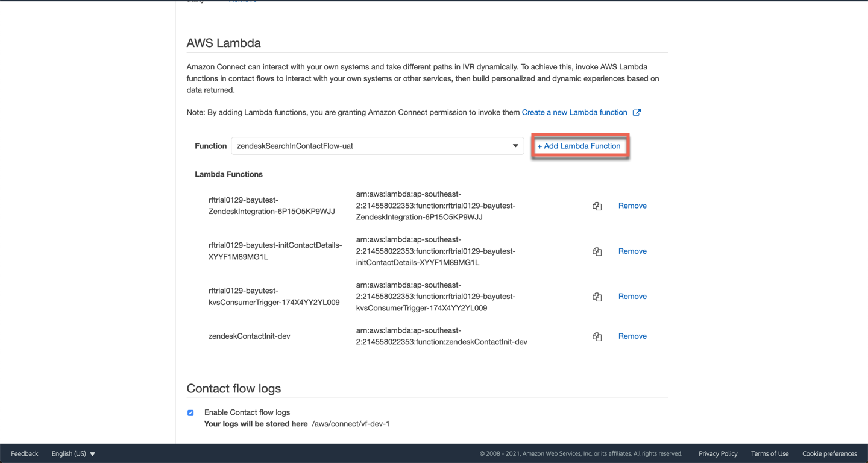Viewport: 868px width, 463px height.
Task: Open the Feedback link in footer
Action: (24, 453)
